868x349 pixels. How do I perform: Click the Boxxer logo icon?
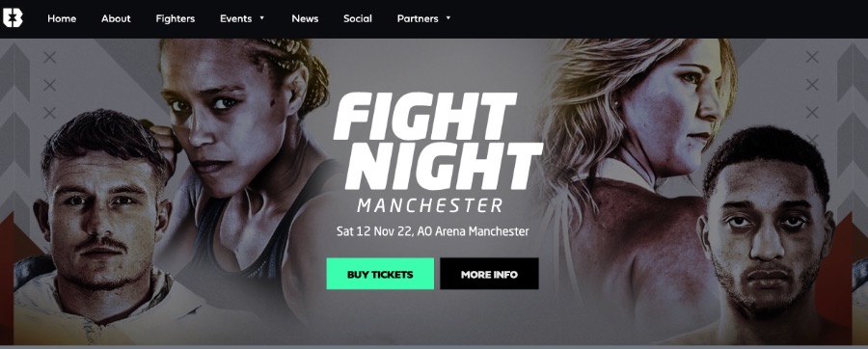click(x=13, y=18)
